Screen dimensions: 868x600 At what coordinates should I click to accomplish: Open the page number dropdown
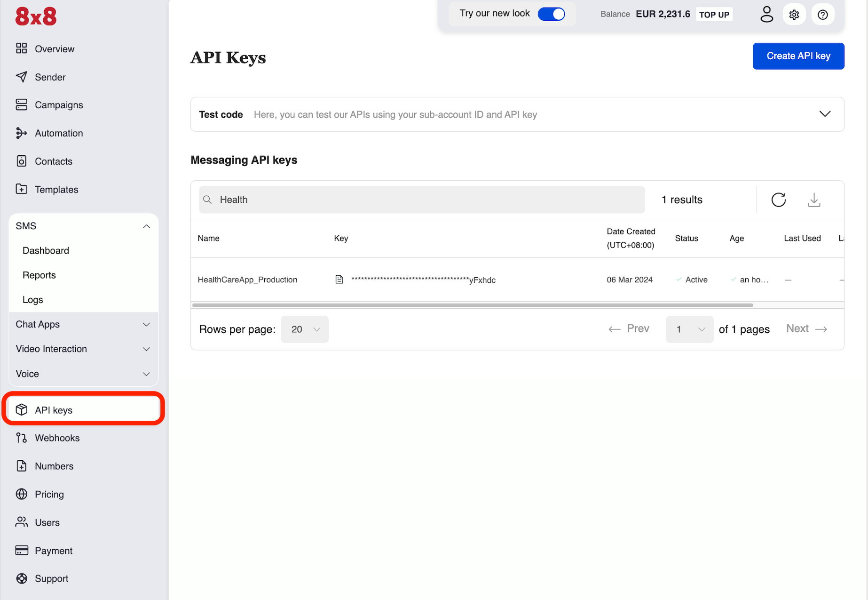click(x=689, y=329)
